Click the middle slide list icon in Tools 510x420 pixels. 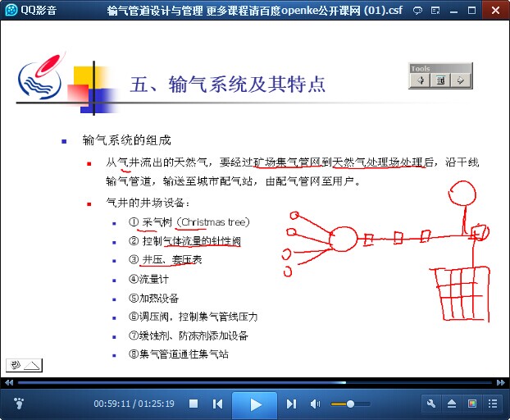[x=440, y=80]
